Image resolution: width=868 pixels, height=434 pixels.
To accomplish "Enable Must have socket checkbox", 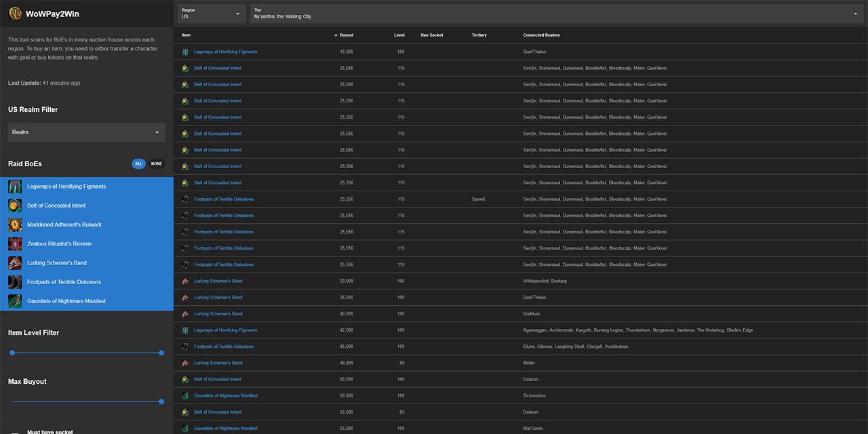I will pyautogui.click(x=15, y=432).
